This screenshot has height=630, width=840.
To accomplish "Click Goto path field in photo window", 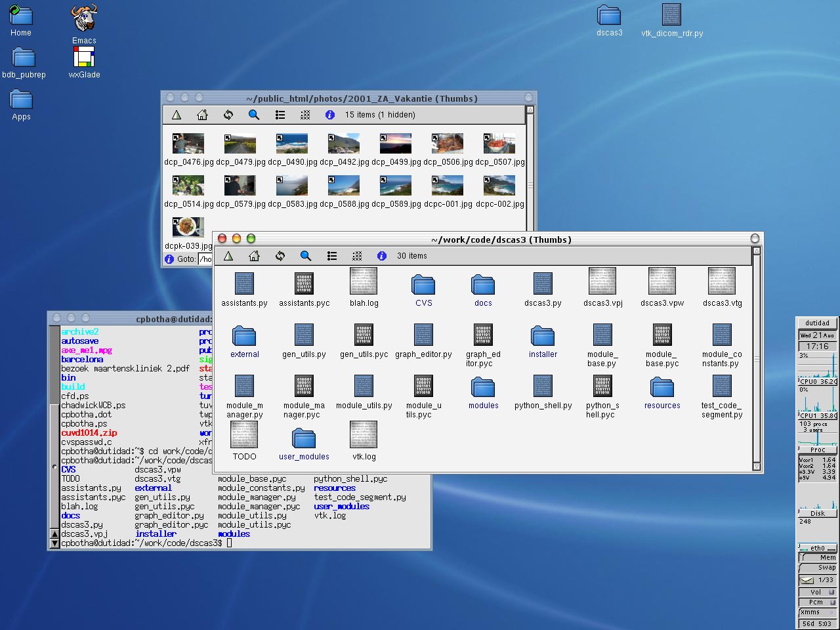I will pos(205,259).
